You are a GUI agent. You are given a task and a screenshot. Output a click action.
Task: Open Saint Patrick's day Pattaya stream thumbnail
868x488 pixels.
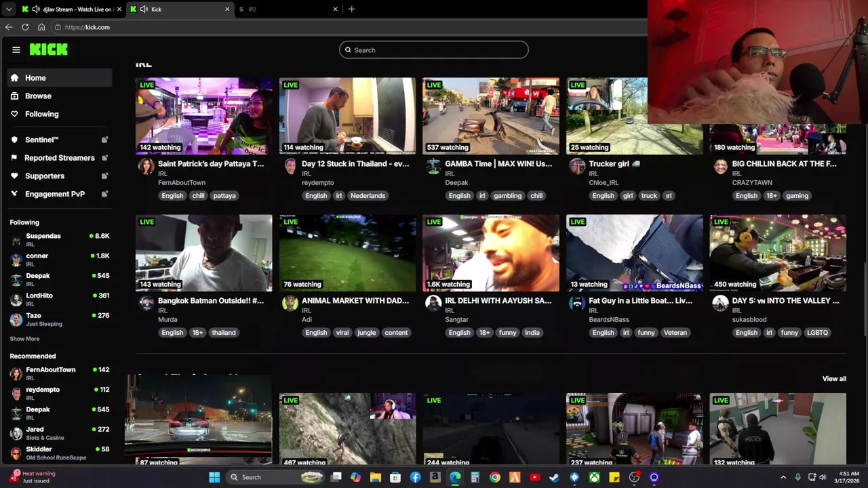(204, 116)
